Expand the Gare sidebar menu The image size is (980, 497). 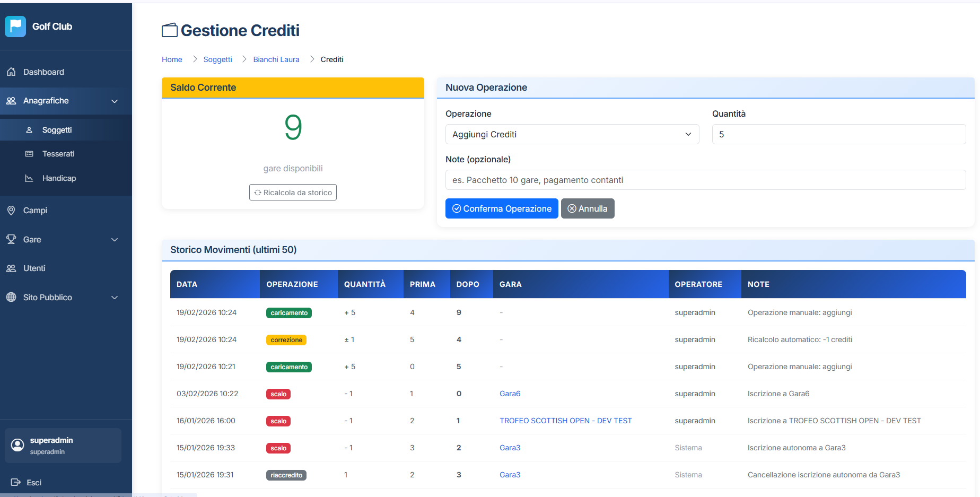click(114, 240)
